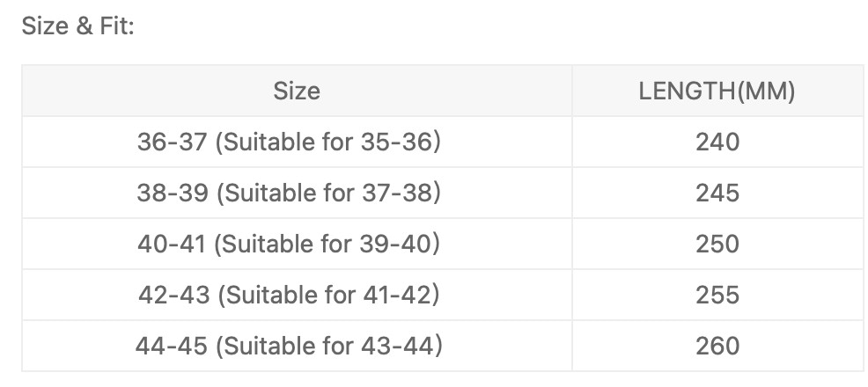The height and width of the screenshot is (387, 868).
Task: Select the 42-43 size range text
Action: [x=173, y=295]
